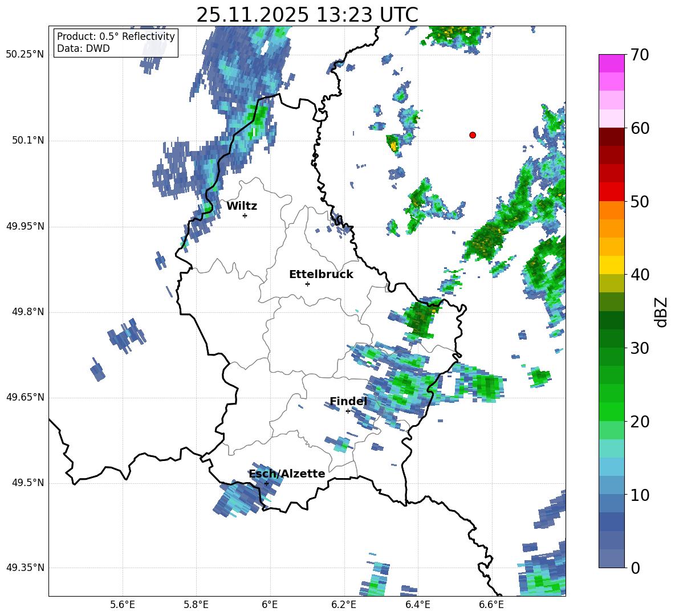
Task: Click the red radar location dot
Action: (473, 135)
